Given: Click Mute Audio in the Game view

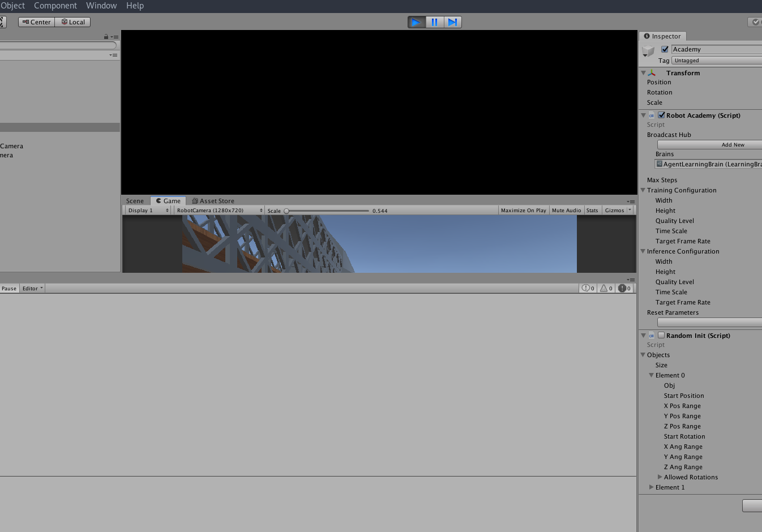Looking at the screenshot, I should pos(566,210).
